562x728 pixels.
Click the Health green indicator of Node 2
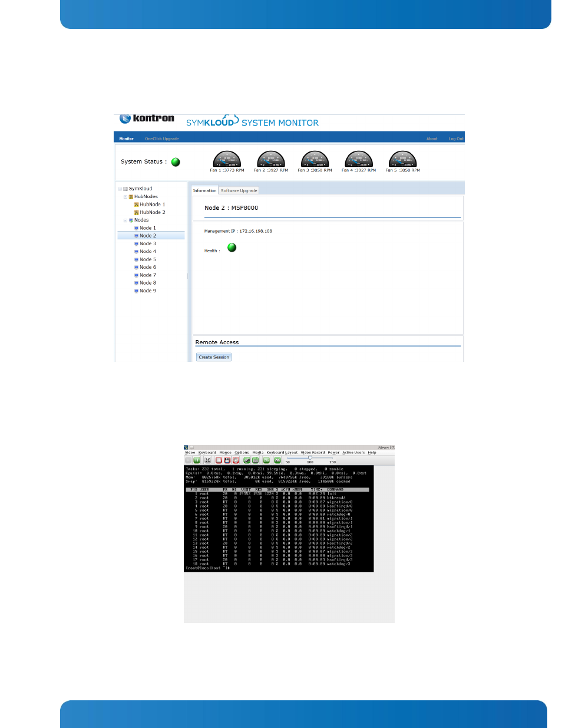pyautogui.click(x=232, y=248)
